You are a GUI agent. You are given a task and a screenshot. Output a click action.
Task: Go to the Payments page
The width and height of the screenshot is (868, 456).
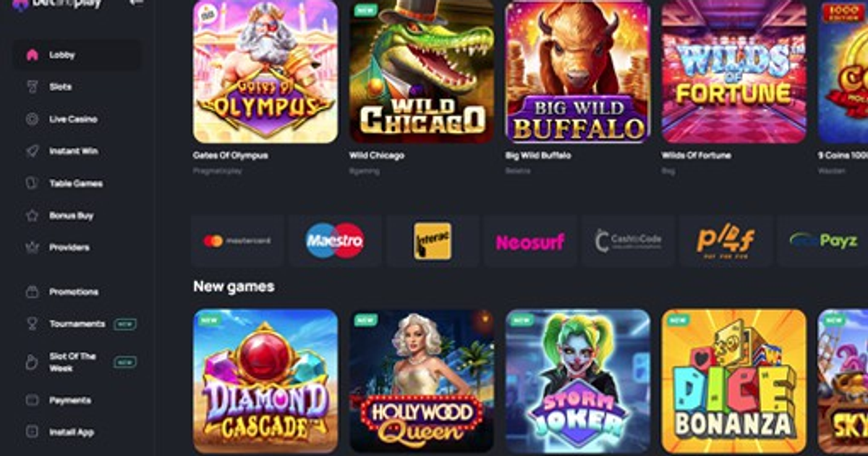(x=70, y=400)
